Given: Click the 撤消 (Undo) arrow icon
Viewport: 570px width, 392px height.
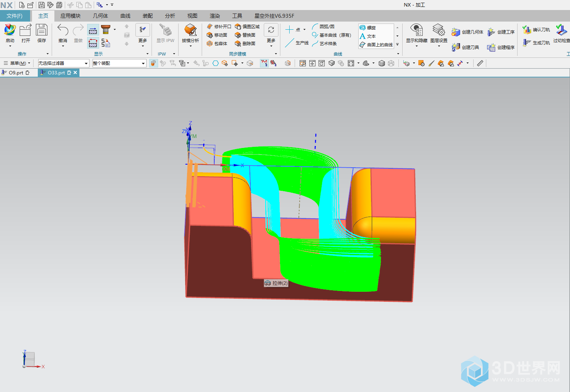Looking at the screenshot, I should [x=63, y=30].
